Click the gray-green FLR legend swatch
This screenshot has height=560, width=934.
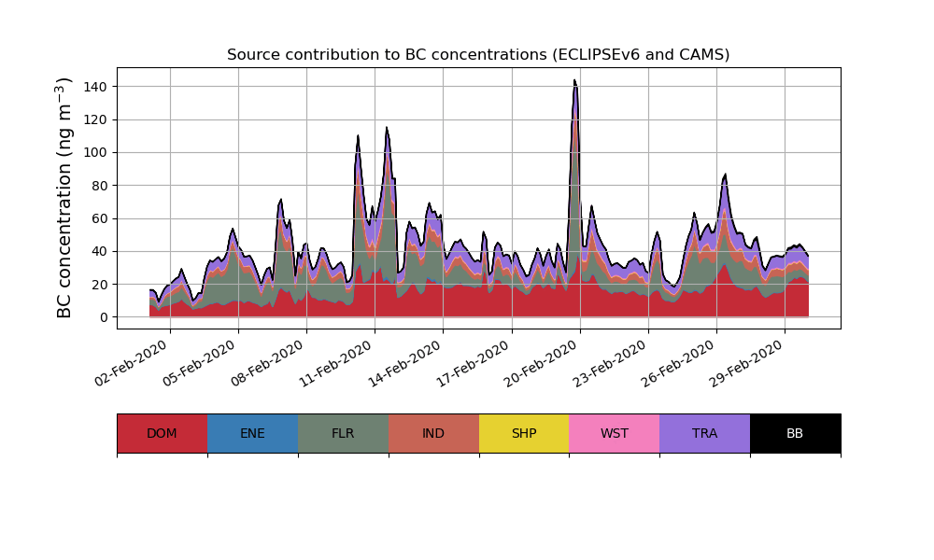343,433
